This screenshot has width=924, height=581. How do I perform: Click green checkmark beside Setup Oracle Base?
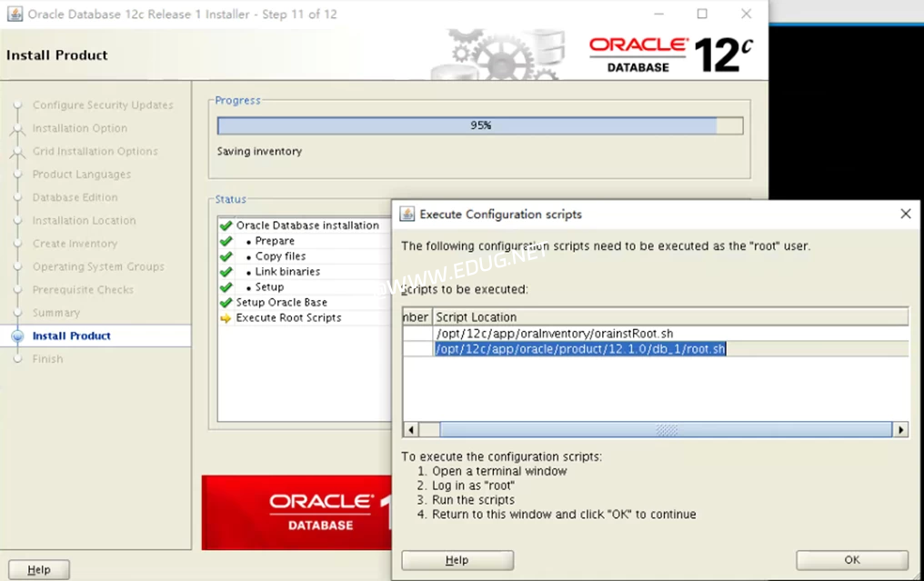click(226, 302)
